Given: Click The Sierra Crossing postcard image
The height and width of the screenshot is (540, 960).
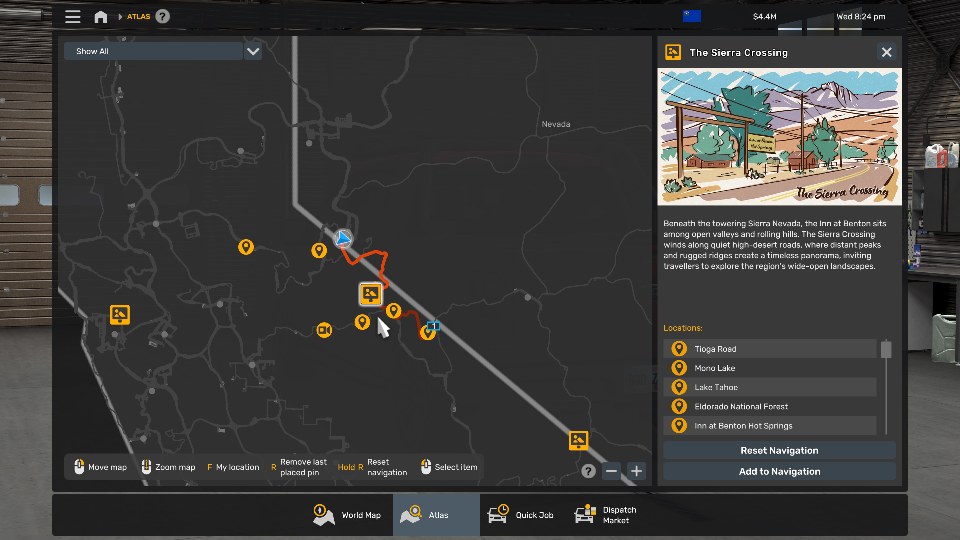Looking at the screenshot, I should (x=779, y=137).
